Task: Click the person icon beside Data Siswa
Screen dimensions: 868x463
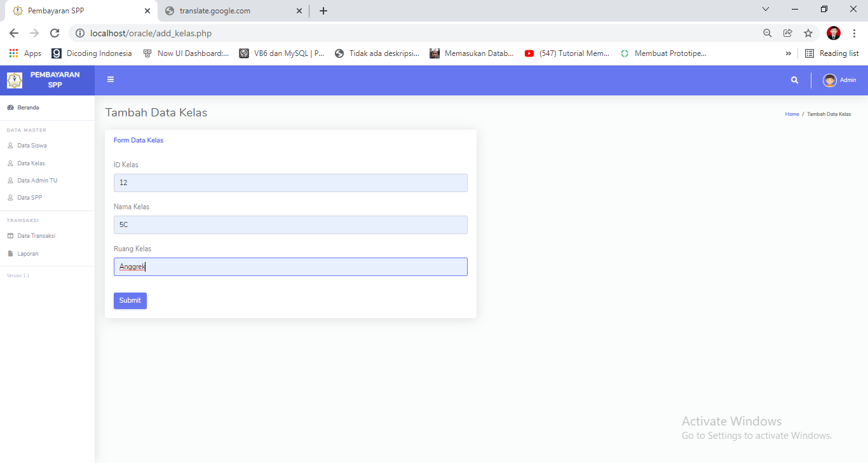Action: (11, 145)
